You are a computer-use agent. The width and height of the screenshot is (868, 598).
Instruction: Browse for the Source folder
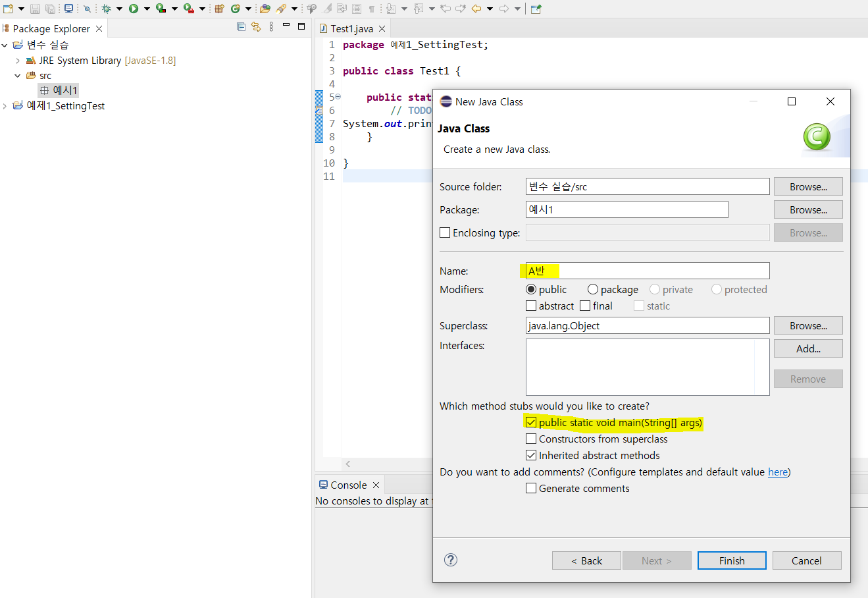click(808, 186)
